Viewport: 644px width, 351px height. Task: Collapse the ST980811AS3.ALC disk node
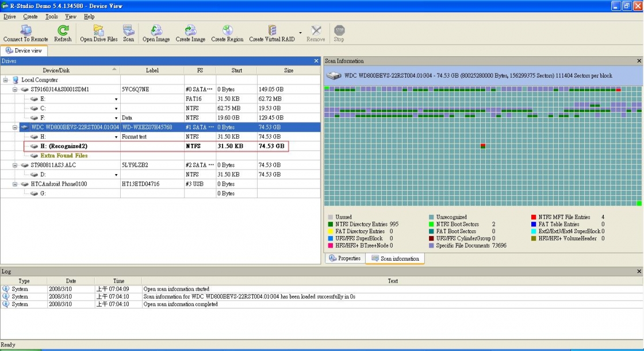point(15,165)
